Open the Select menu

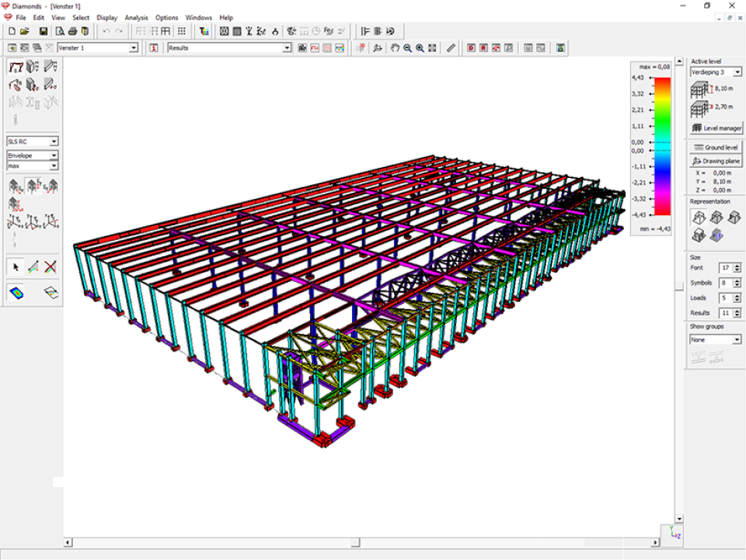tap(81, 18)
